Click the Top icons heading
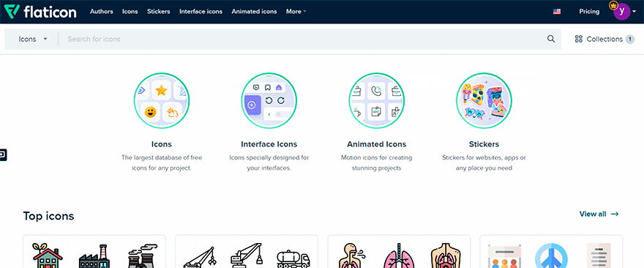 (x=48, y=216)
